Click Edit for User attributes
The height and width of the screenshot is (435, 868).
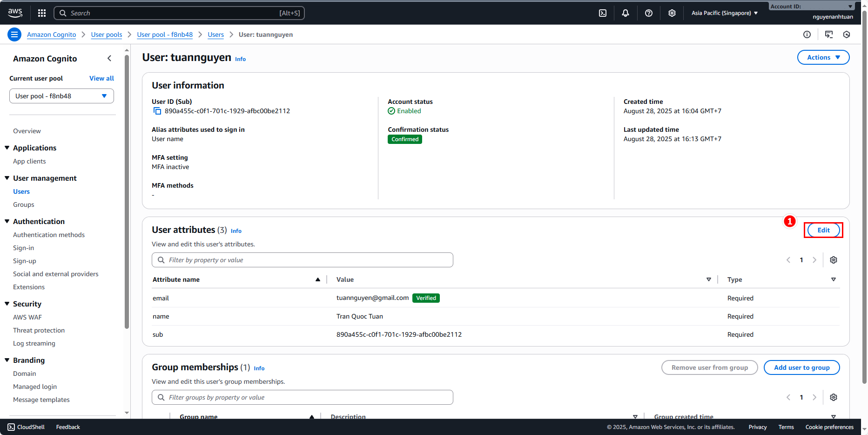(x=823, y=230)
